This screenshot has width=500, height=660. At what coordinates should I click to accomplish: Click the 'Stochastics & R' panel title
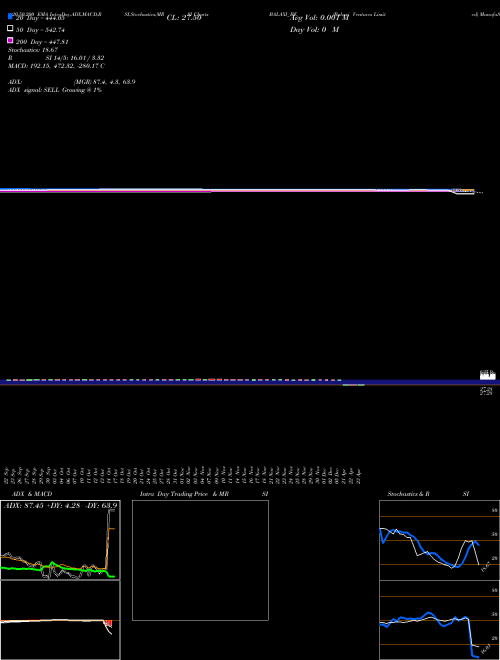coord(408,494)
